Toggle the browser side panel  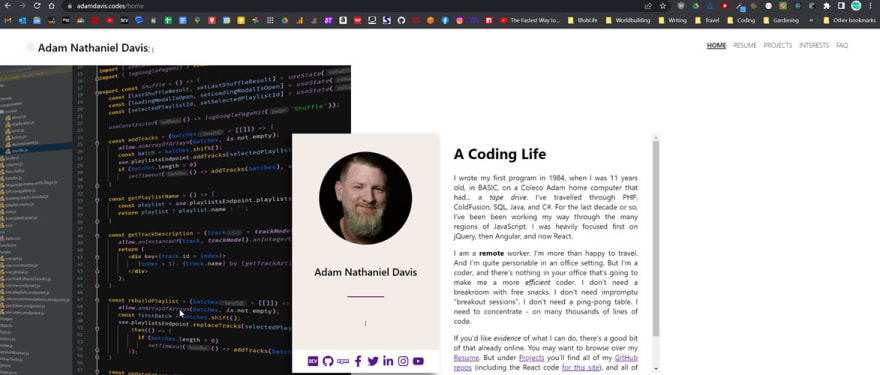coord(841,6)
